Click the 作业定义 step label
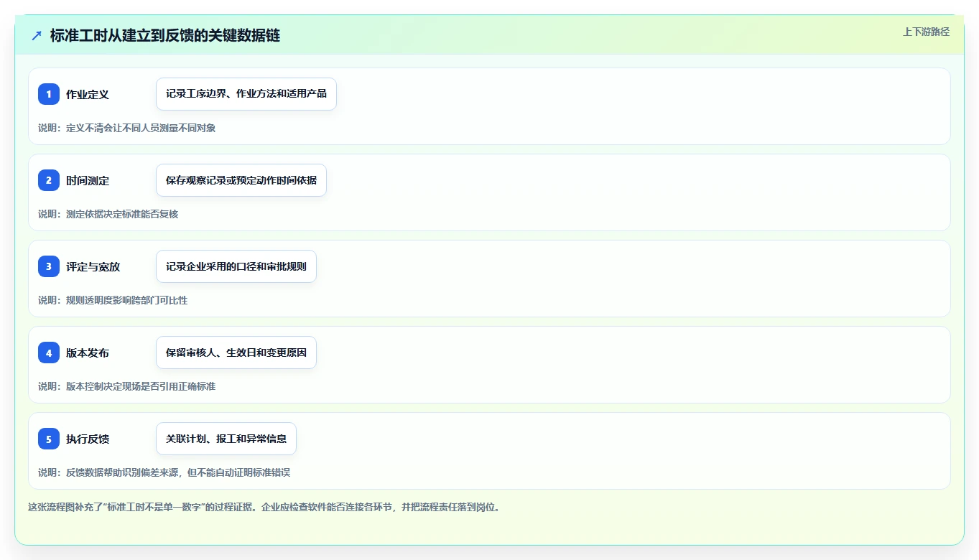This screenshot has width=979, height=560. tap(88, 94)
